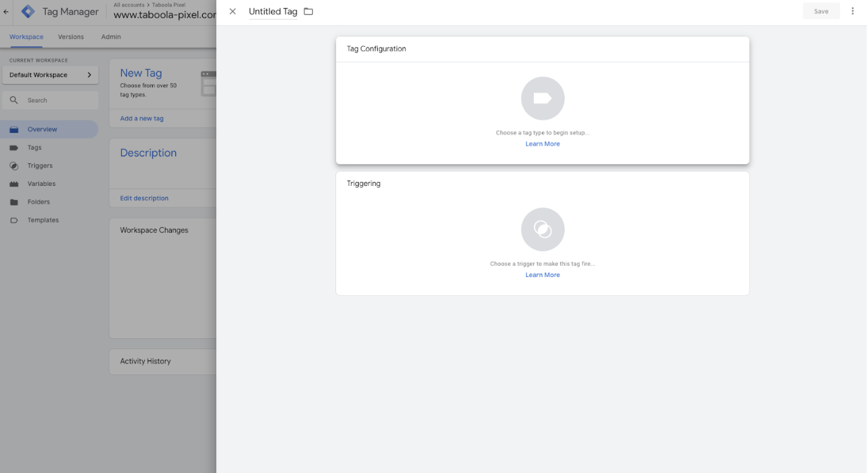Viewport: 868px width, 473px height.
Task: Expand the Default Workspace selector
Action: 51,75
